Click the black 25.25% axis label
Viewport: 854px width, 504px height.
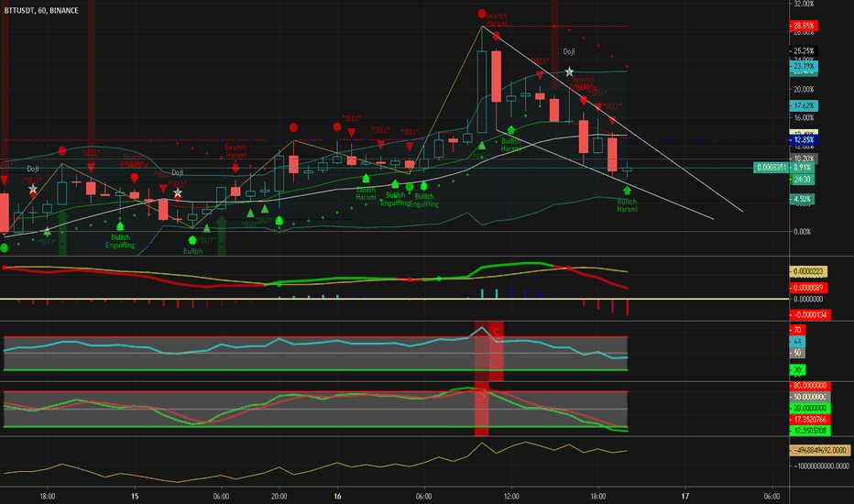click(x=804, y=51)
